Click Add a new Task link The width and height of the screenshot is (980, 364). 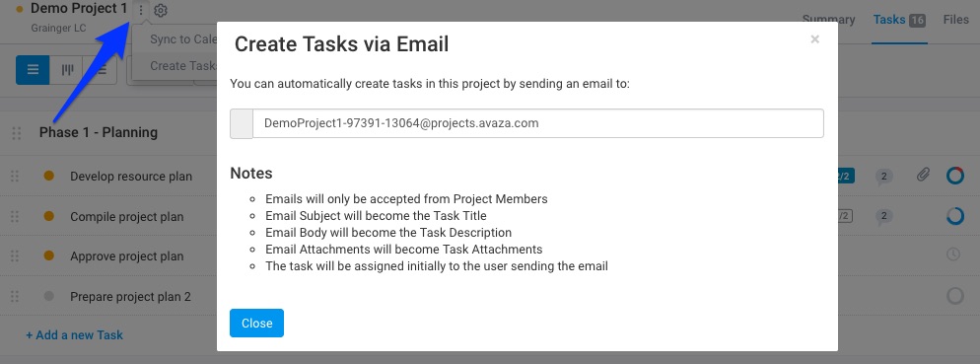click(74, 334)
